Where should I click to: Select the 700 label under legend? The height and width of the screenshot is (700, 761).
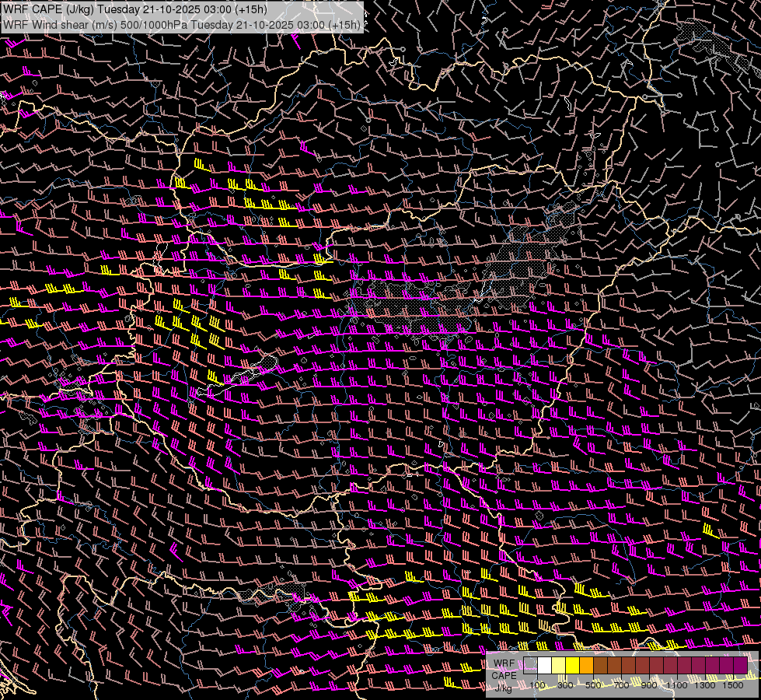pyautogui.click(x=622, y=685)
